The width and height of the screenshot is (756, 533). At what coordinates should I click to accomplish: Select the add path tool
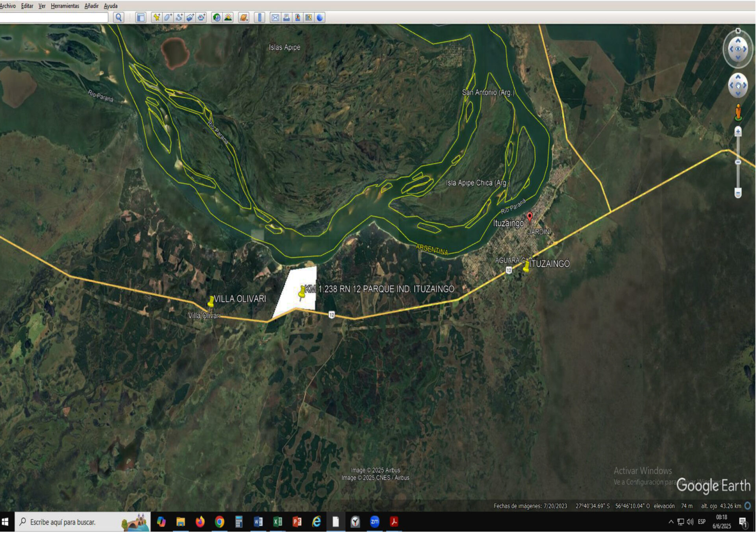[x=179, y=17]
